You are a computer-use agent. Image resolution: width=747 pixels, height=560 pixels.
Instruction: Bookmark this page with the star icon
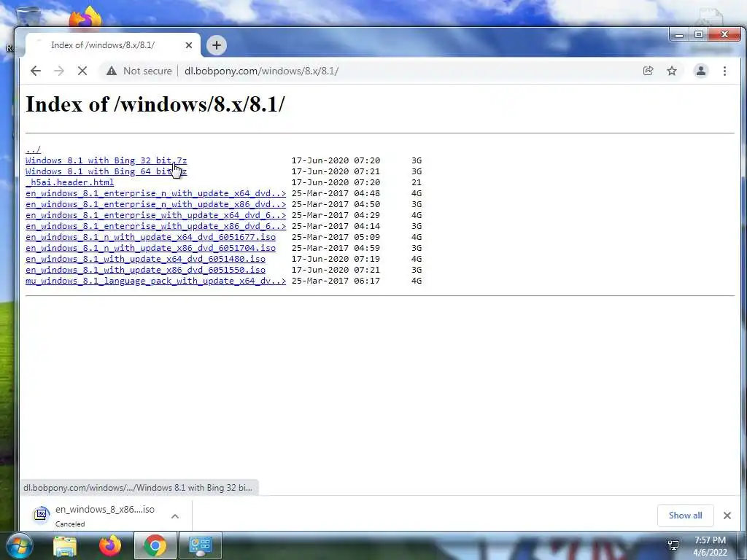(x=672, y=71)
